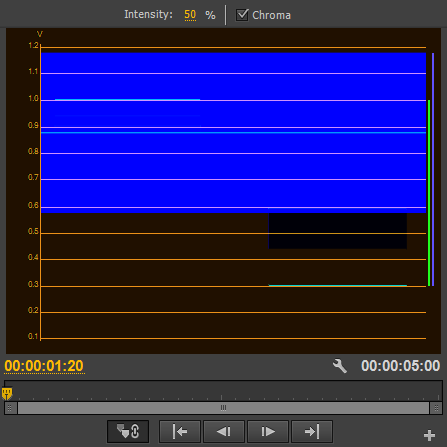Click the time ruler center tick
This screenshot has height=447, width=447.
[221, 397]
